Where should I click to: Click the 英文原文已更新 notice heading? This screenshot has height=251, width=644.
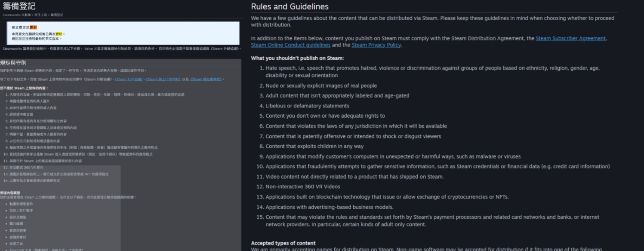(24, 27)
